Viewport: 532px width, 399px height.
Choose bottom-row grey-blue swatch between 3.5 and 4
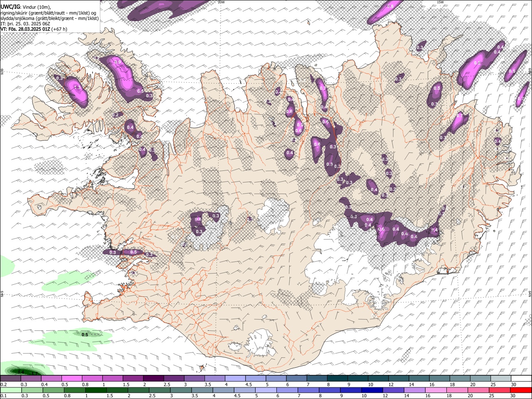coord(202,390)
